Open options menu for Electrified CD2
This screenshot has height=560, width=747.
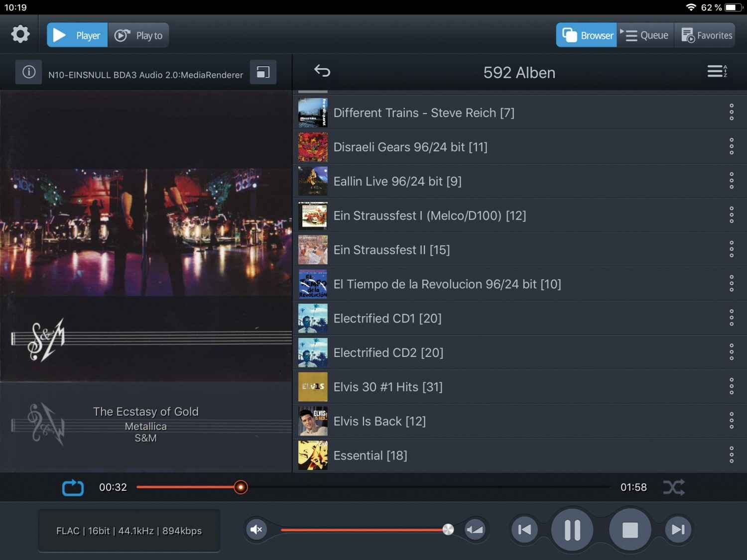click(x=731, y=352)
